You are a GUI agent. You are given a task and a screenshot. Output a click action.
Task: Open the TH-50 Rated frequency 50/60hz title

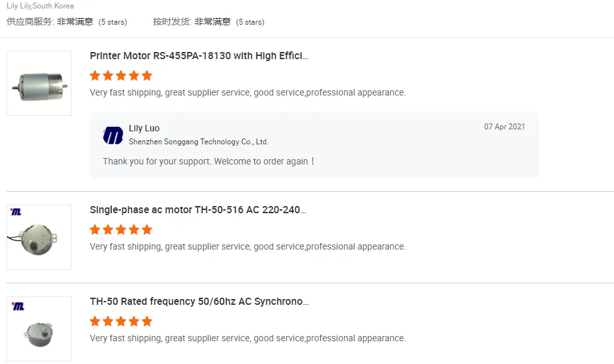(x=199, y=302)
